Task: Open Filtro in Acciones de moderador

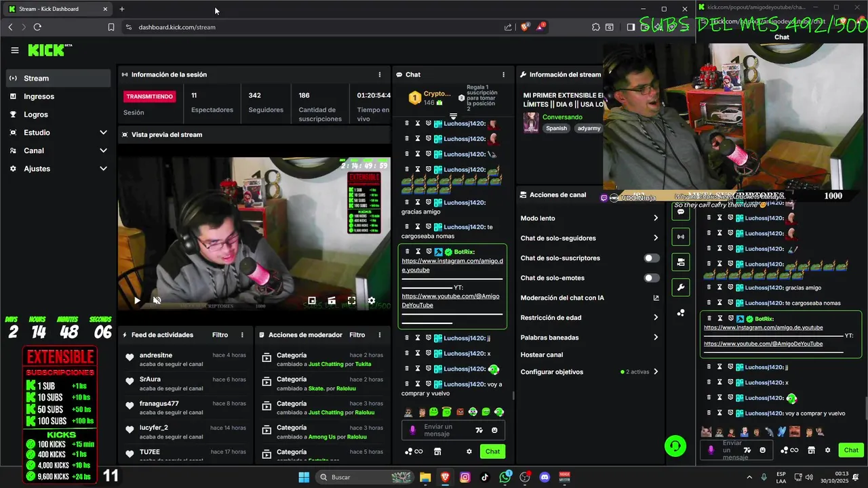Action: (357, 335)
